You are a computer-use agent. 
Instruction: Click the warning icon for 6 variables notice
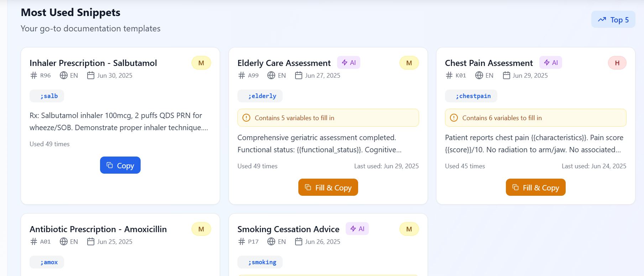[x=454, y=118]
